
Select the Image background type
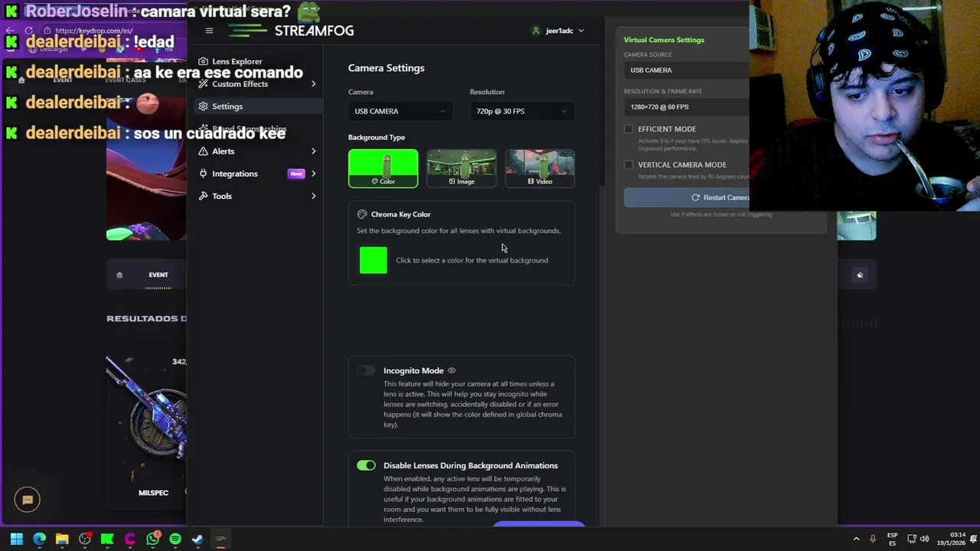click(462, 168)
